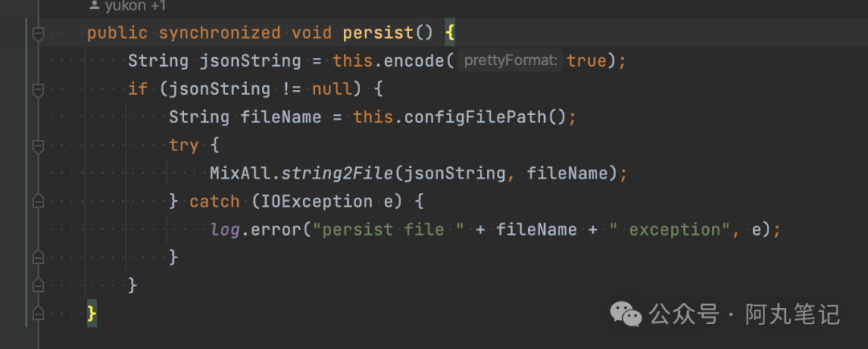This screenshot has width=868, height=349.
Task: Click the persist method name
Action: tap(376, 34)
